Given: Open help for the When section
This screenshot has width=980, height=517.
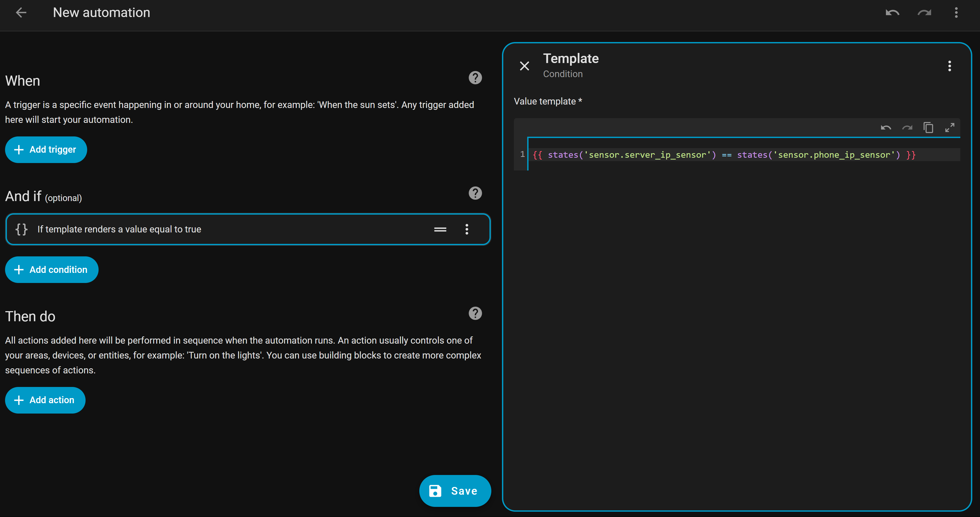Looking at the screenshot, I should (475, 78).
